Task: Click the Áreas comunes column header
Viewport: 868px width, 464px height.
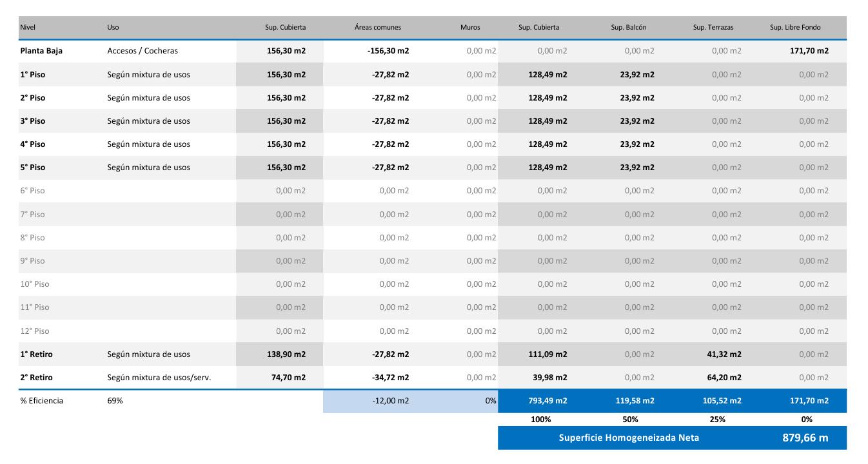Action: pos(378,28)
